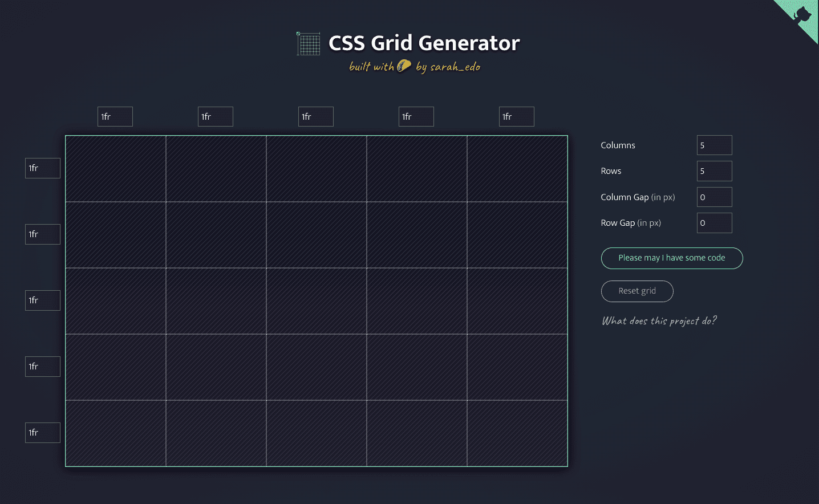819x504 pixels.
Task: Click the third row's 1fr size input
Action: click(x=43, y=300)
